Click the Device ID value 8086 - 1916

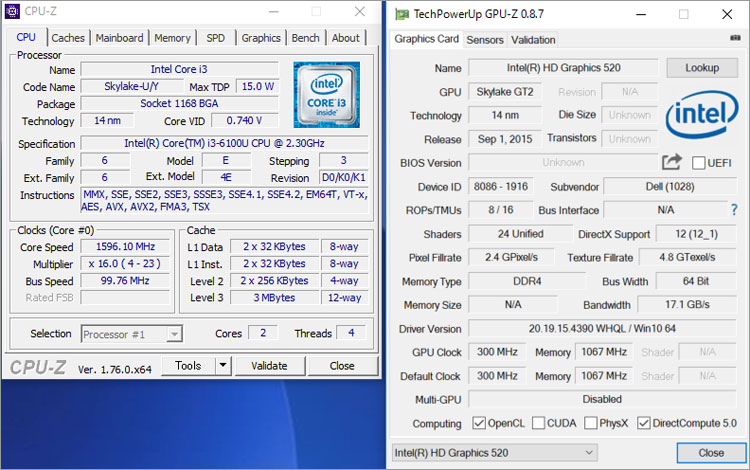pyautogui.click(x=501, y=186)
